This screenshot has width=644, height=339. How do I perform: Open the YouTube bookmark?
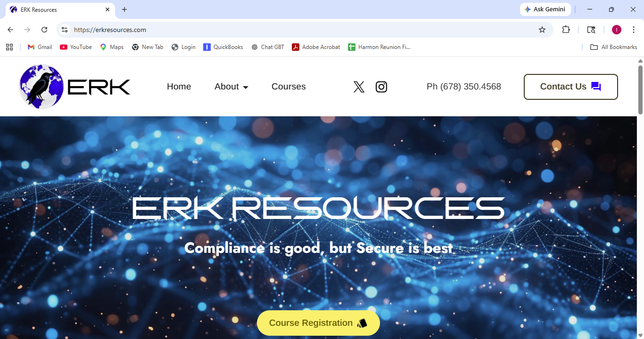coord(75,47)
